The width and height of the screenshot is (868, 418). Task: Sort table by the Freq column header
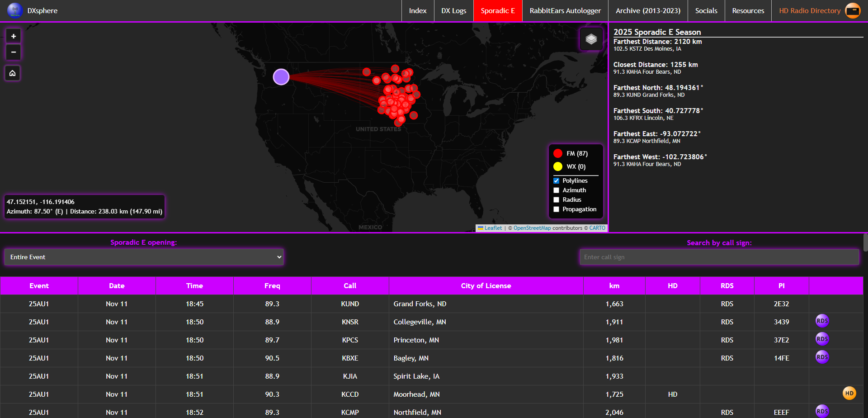click(272, 286)
